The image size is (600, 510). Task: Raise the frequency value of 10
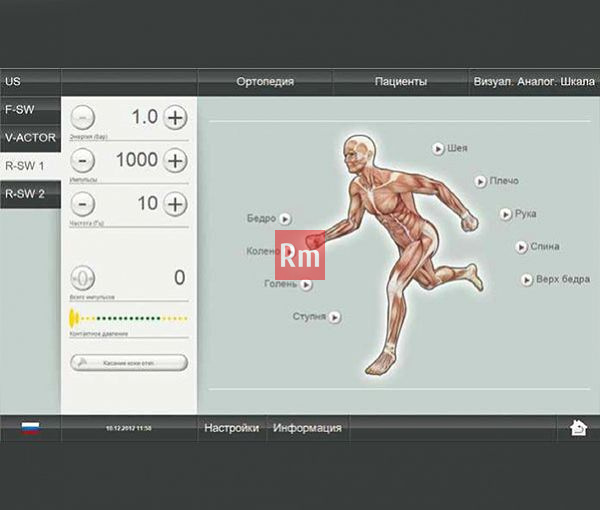click(x=175, y=204)
